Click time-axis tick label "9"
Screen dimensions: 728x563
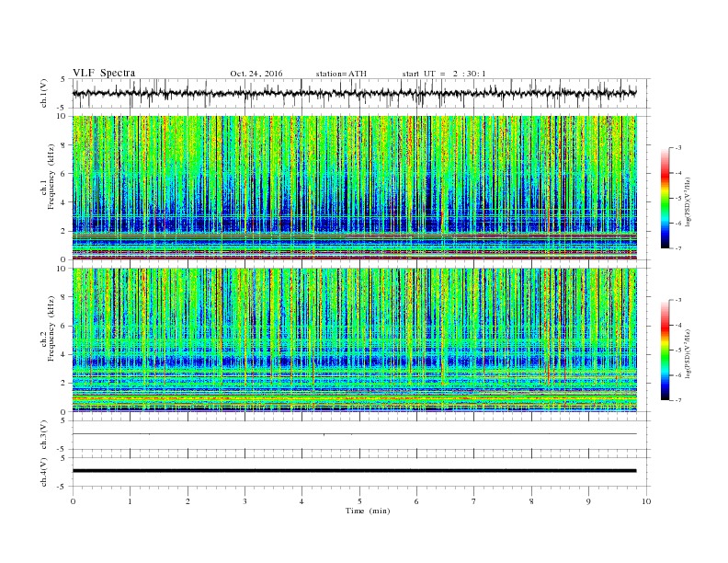click(x=588, y=501)
